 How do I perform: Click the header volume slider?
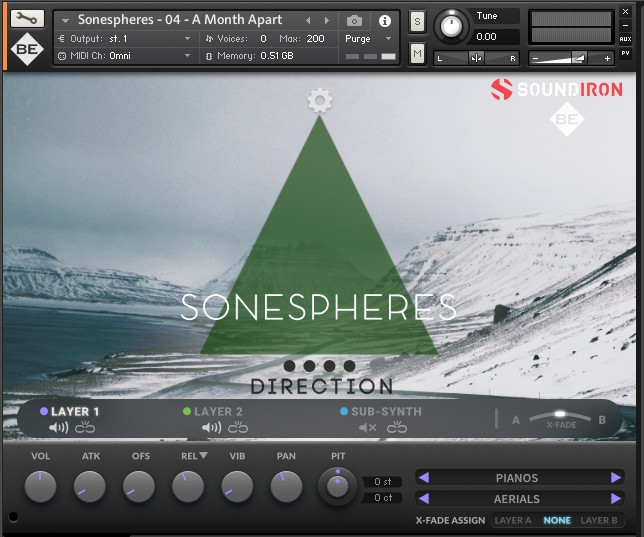coord(571,59)
